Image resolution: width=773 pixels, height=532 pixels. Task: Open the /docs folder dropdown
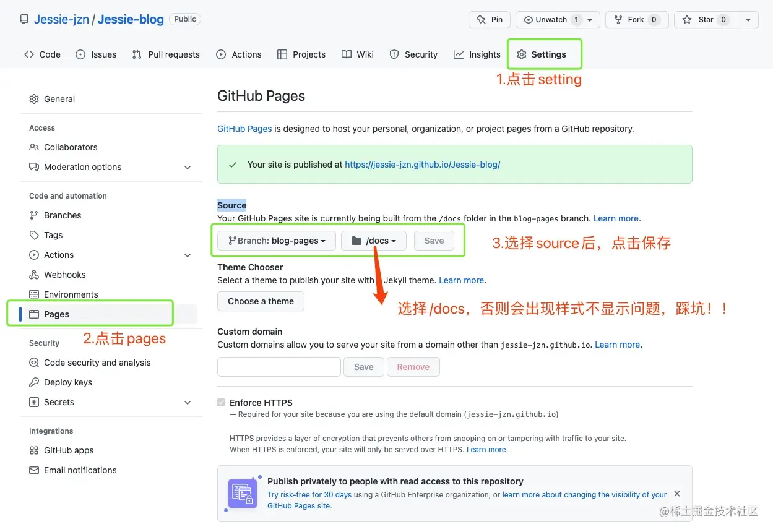[x=374, y=241]
